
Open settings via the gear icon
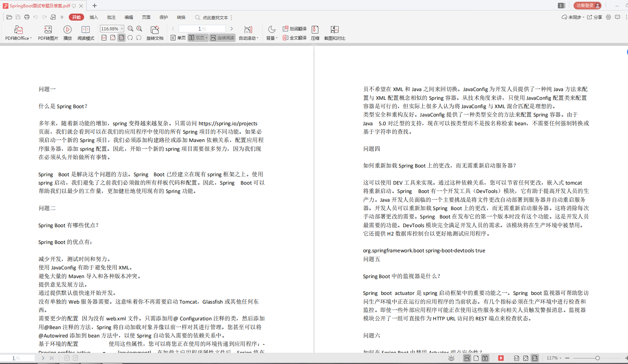coord(608,17)
